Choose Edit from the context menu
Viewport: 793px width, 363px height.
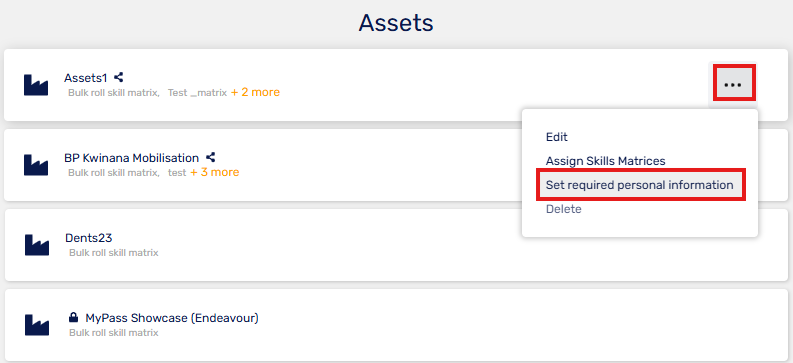pyautogui.click(x=557, y=137)
